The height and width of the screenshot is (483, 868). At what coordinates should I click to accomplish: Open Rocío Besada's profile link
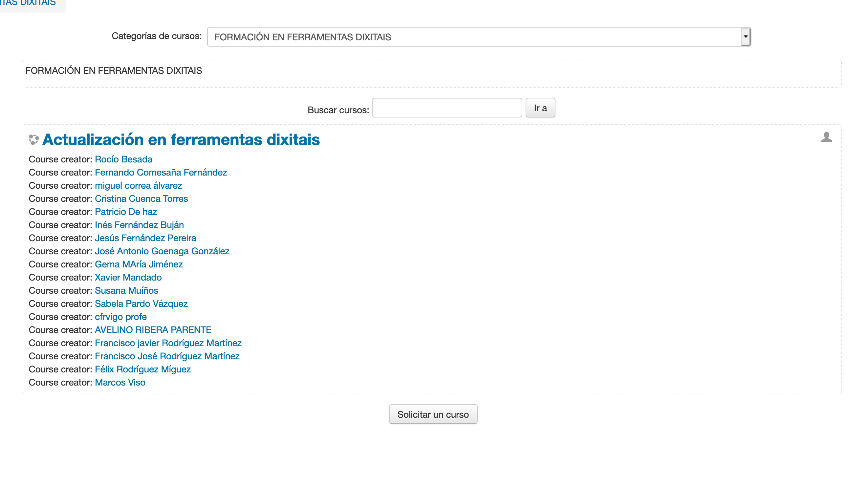123,159
